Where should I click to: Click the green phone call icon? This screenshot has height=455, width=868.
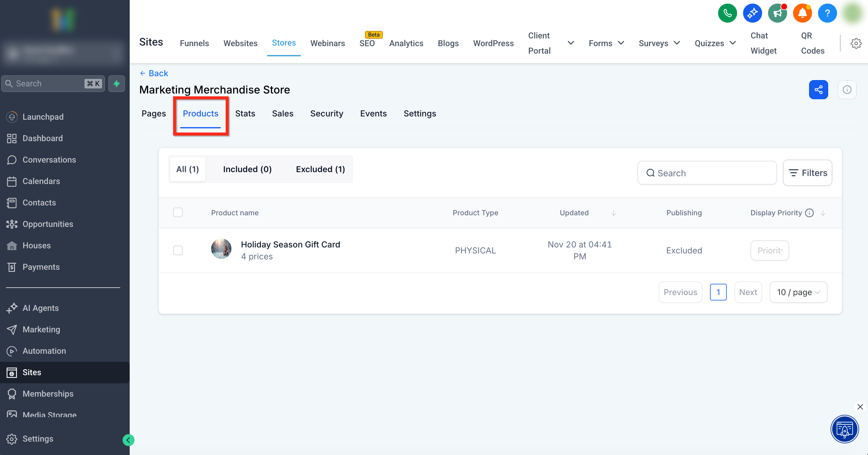727,13
